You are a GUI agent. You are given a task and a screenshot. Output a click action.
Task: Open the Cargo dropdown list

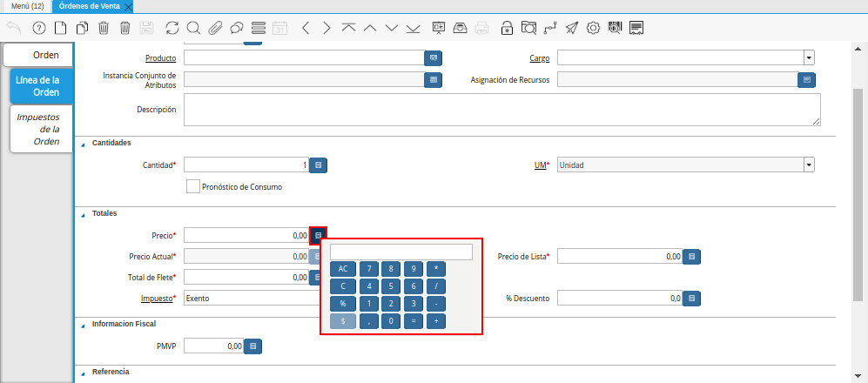pyautogui.click(x=810, y=57)
